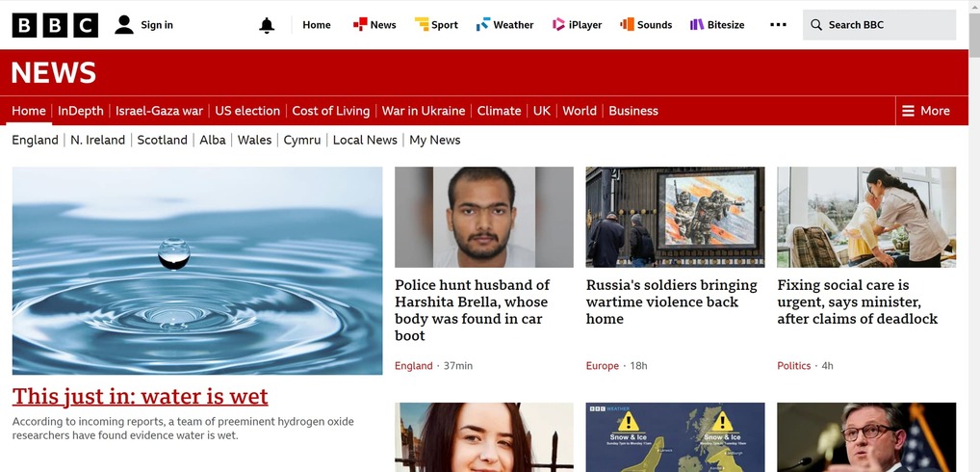Open iPlayer via pink play icon
The height and width of the screenshot is (472, 980).
click(558, 24)
